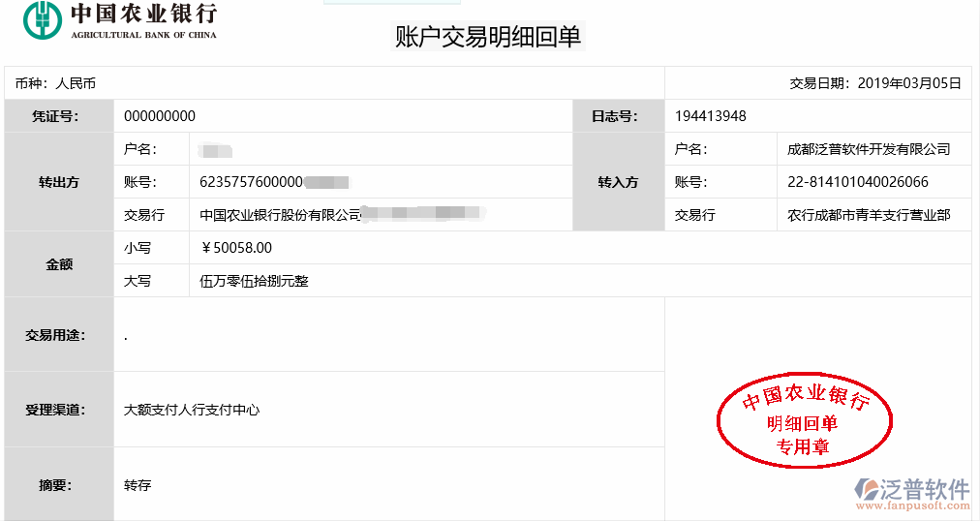Click the payee account number 22-814101040026066
Image resolution: width=980 pixels, height=521 pixels.
(858, 182)
